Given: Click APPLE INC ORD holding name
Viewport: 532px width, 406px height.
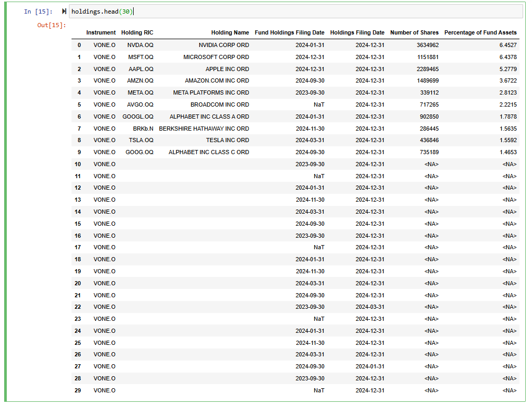Looking at the screenshot, I should click(227, 69).
